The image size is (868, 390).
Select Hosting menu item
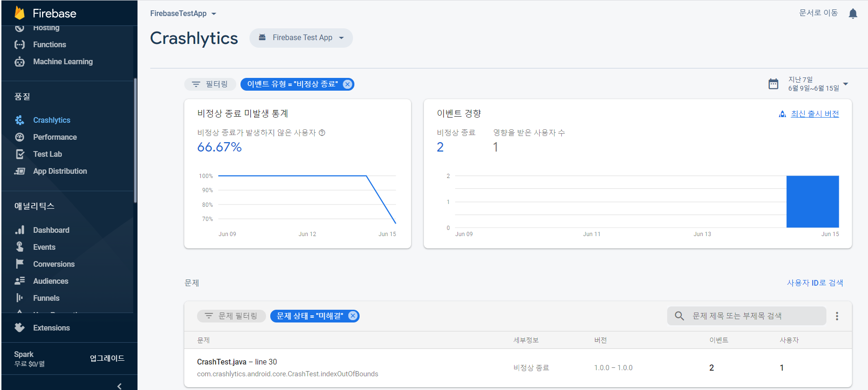pyautogui.click(x=46, y=28)
